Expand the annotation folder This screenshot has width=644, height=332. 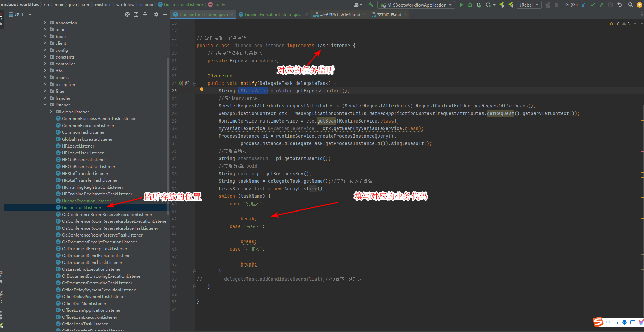[45, 23]
